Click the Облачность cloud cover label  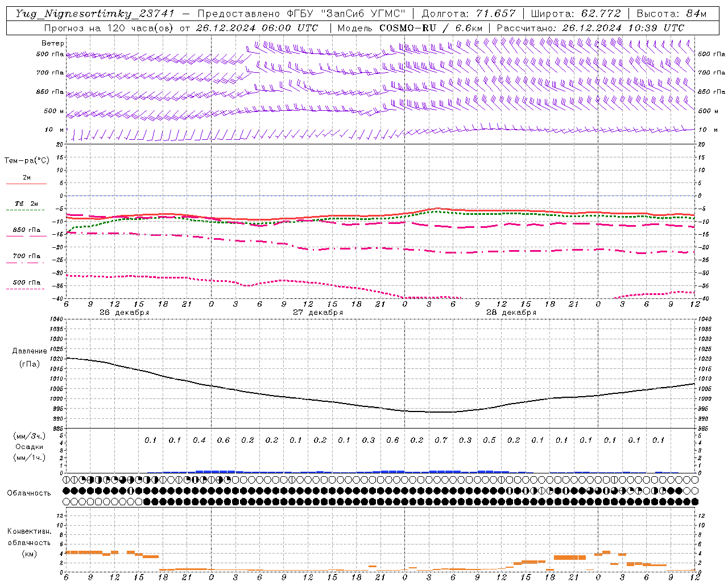[29, 493]
